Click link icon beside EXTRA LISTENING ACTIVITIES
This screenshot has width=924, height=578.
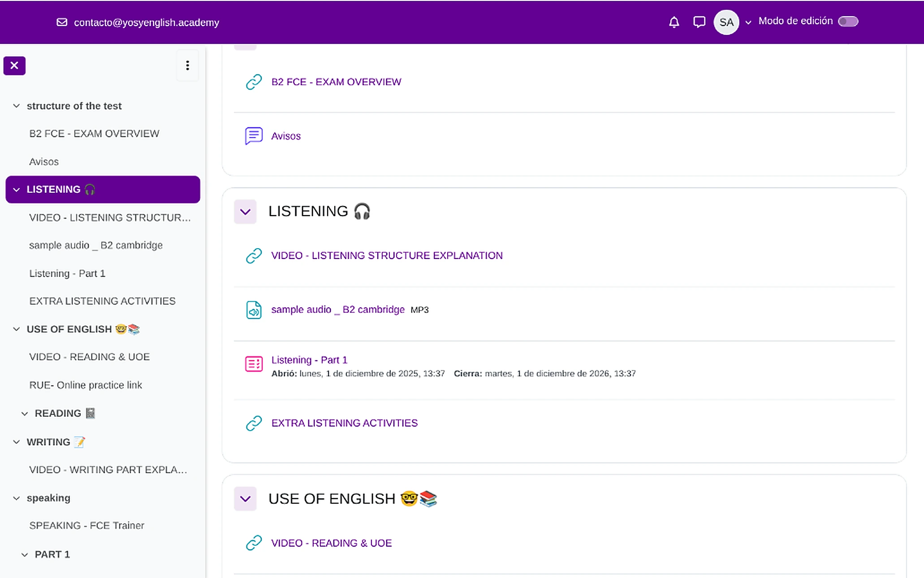point(254,423)
